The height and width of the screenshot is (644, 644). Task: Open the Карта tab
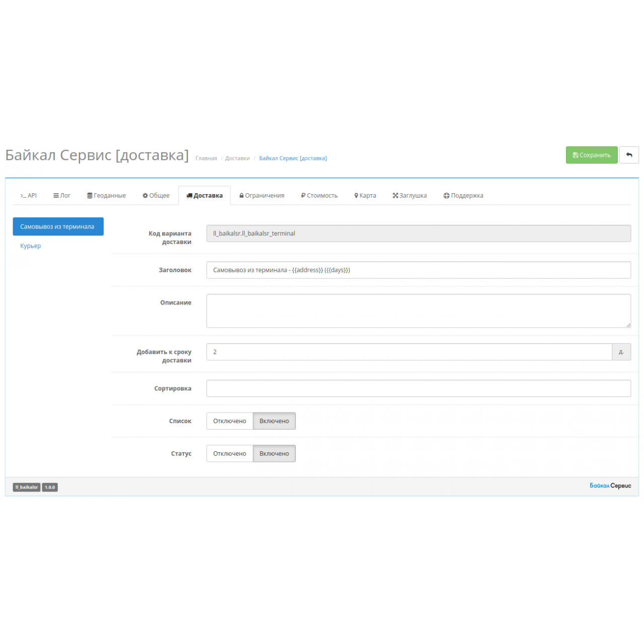(x=365, y=195)
